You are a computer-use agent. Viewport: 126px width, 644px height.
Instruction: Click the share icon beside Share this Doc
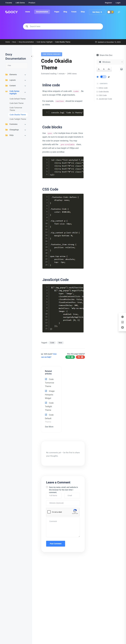97,55
